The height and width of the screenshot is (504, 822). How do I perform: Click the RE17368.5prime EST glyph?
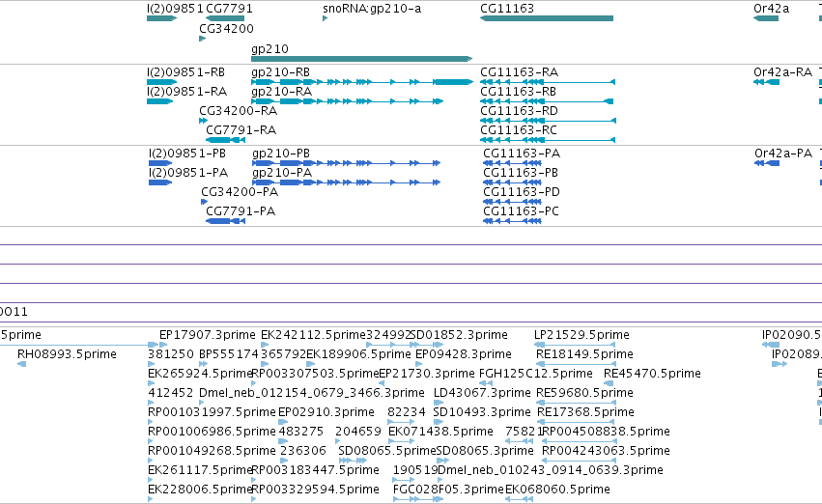tap(576, 422)
